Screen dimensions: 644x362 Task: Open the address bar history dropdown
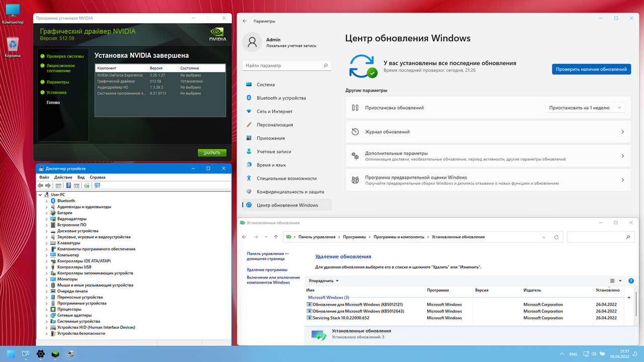pyautogui.click(x=544, y=237)
